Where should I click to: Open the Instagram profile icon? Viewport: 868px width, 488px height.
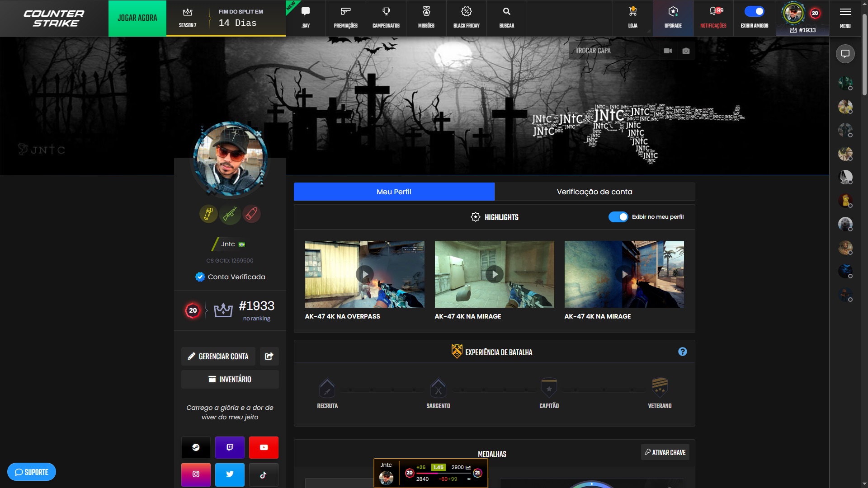(x=196, y=474)
